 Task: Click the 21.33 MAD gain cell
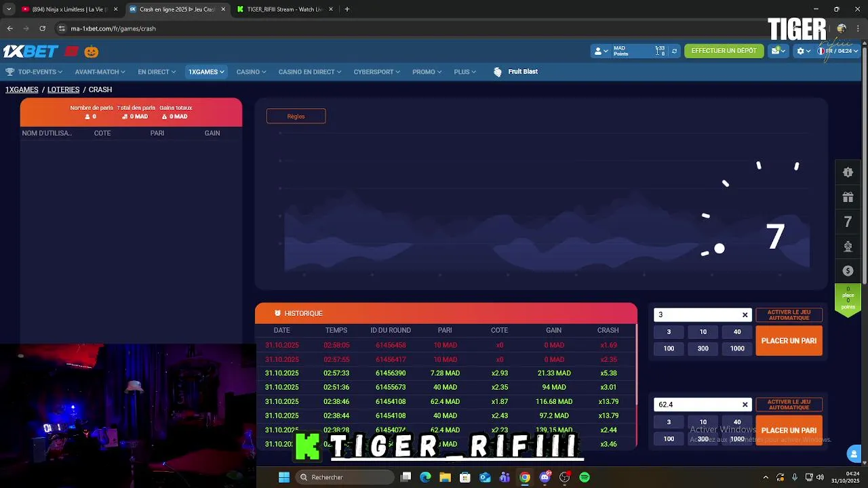[554, 373]
